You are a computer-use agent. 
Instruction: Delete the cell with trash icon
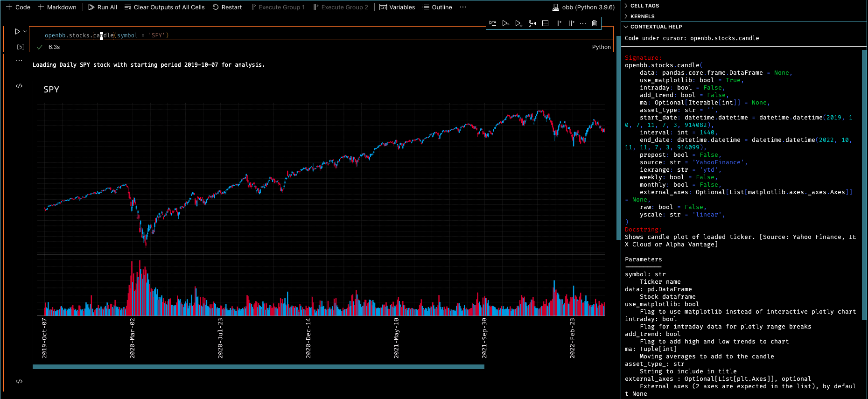(x=594, y=23)
